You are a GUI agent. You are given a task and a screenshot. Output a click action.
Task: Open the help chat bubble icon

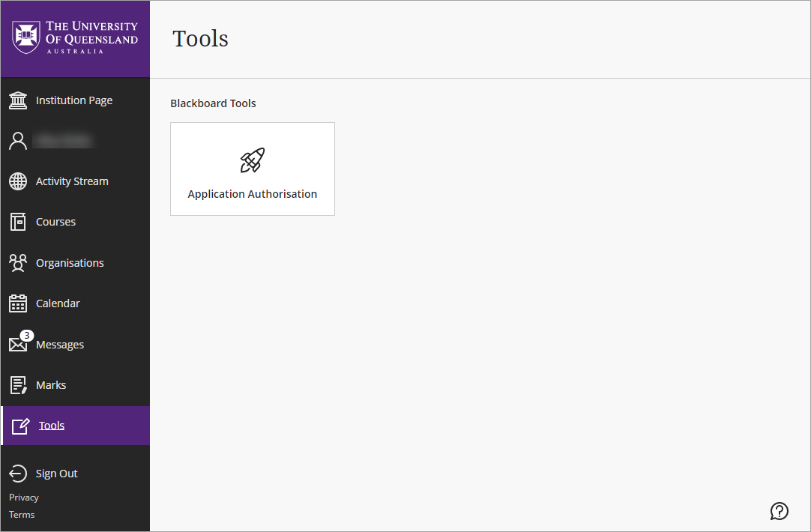(779, 511)
